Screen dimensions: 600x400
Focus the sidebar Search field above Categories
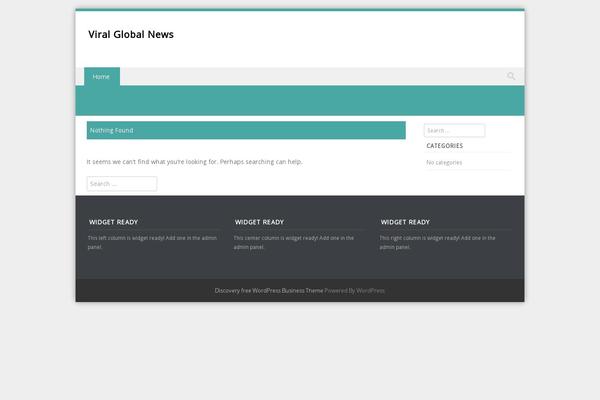(455, 131)
